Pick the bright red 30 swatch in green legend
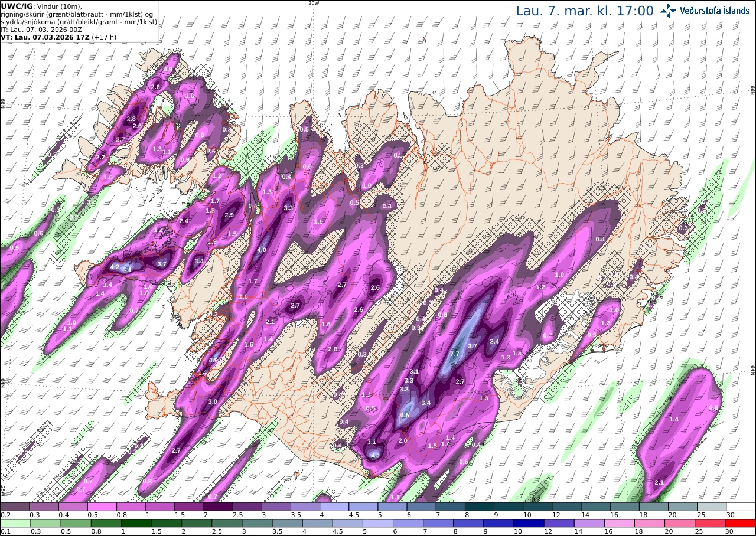This screenshot has width=756, height=536. (741, 523)
